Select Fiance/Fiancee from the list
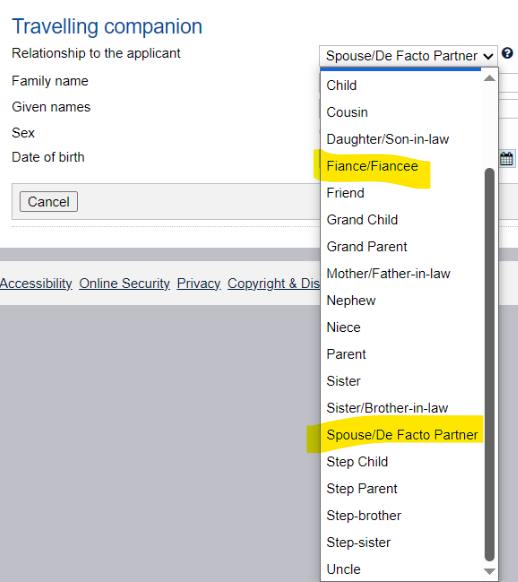The width and height of the screenshot is (518, 582). point(372,166)
